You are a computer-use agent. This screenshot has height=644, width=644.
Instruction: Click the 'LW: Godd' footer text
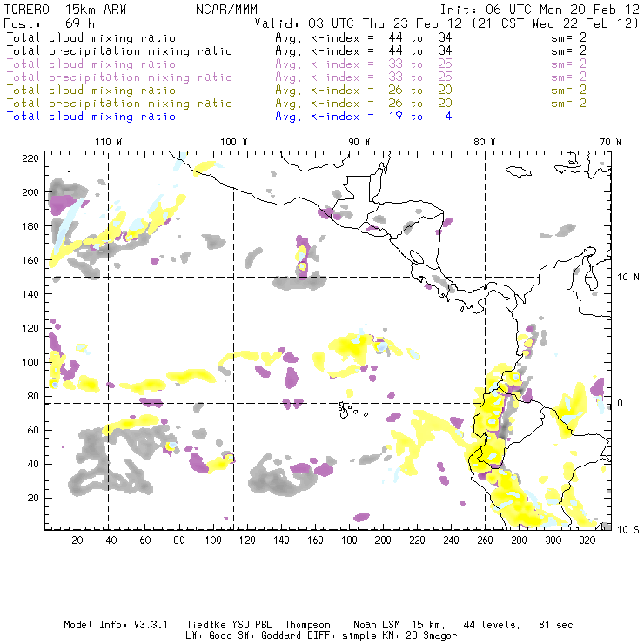[x=209, y=636]
